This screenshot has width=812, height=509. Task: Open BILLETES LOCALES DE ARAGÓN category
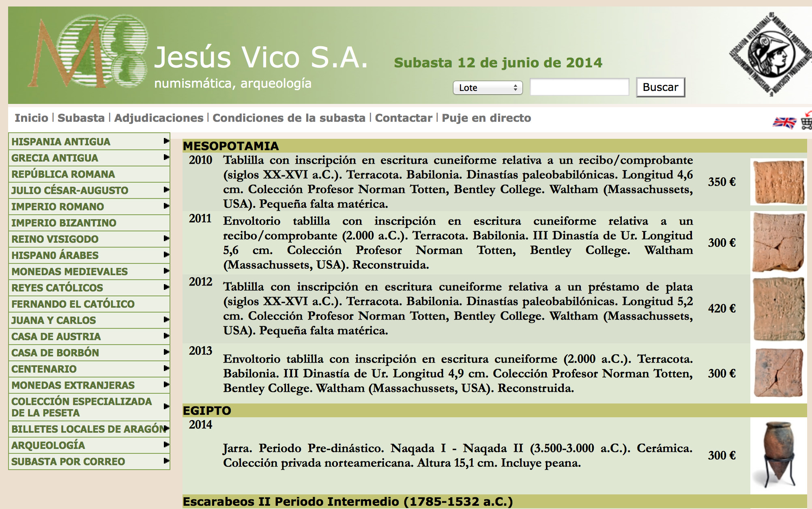pos(89,429)
